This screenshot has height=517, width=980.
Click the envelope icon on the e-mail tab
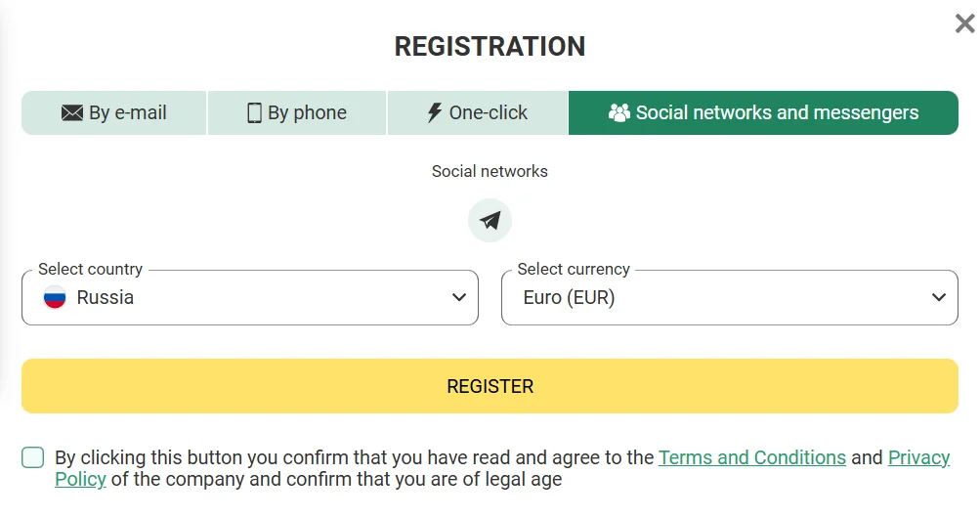(72, 113)
